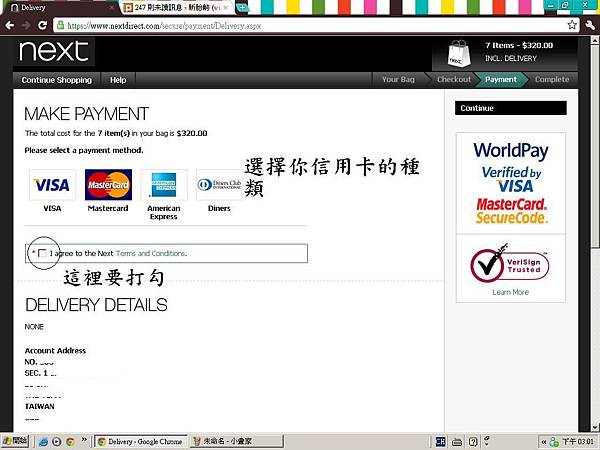Screen dimensions: 600x450
Task: Click the 'VISA' label under the card logo
Action: pyautogui.click(x=52, y=208)
